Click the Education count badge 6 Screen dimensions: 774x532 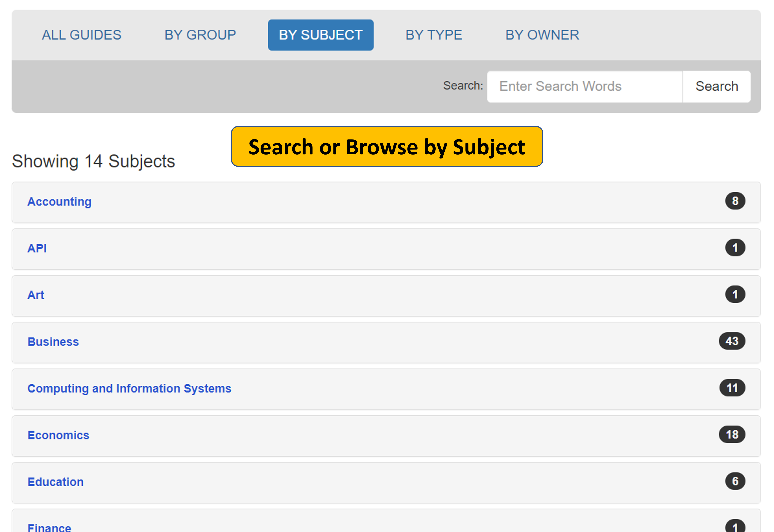pos(735,481)
